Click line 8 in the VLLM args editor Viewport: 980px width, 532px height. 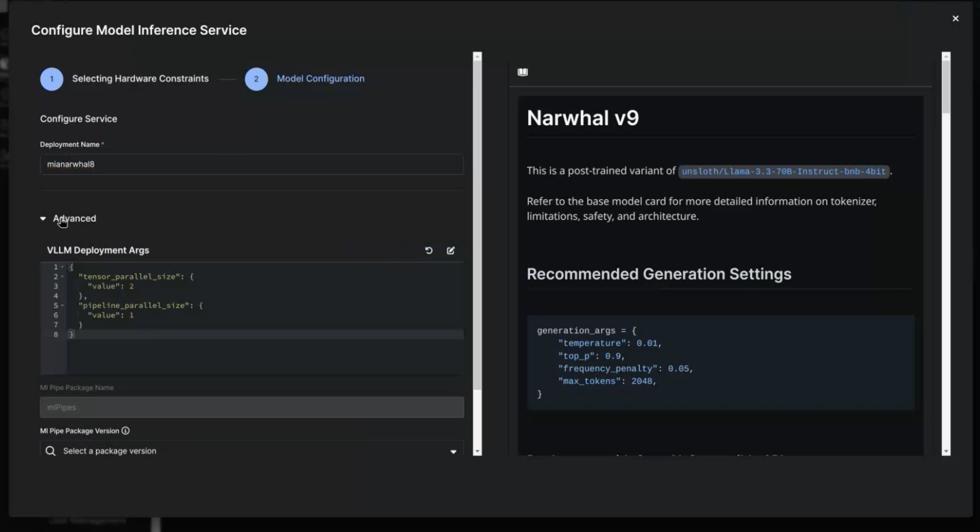pos(230,335)
